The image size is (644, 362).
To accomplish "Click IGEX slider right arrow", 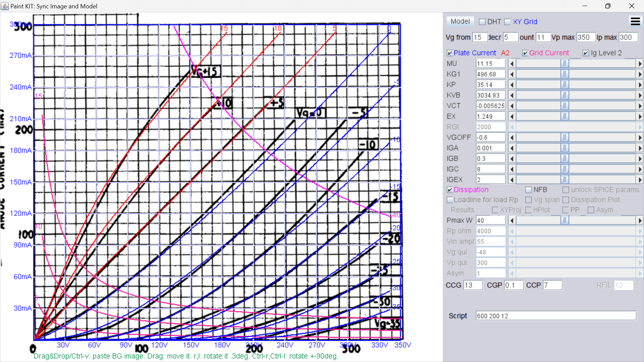I will [640, 180].
